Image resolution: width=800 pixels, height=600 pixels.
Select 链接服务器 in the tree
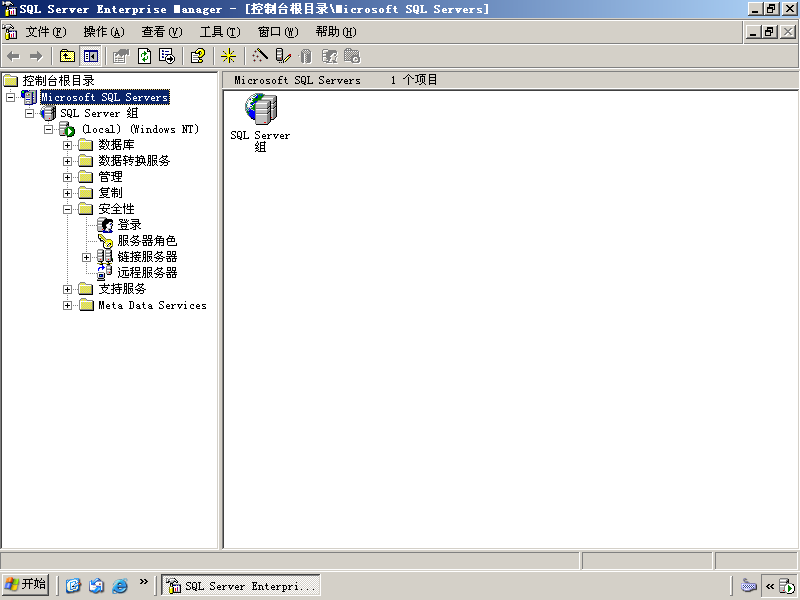tap(147, 257)
